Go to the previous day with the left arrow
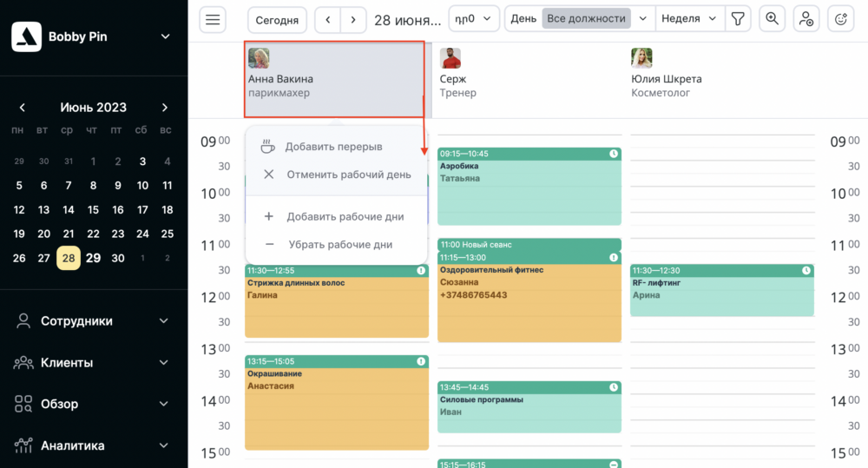The height and width of the screenshot is (468, 868). [x=327, y=19]
